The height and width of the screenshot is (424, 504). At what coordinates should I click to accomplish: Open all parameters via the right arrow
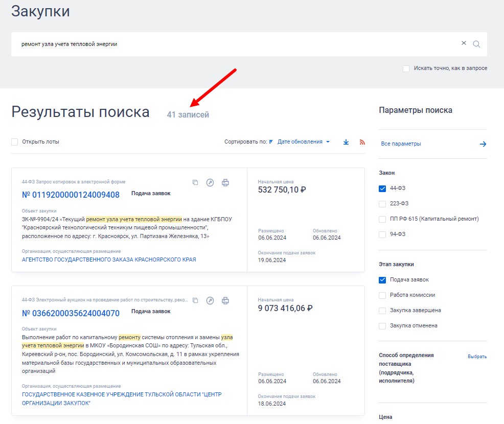pos(483,144)
